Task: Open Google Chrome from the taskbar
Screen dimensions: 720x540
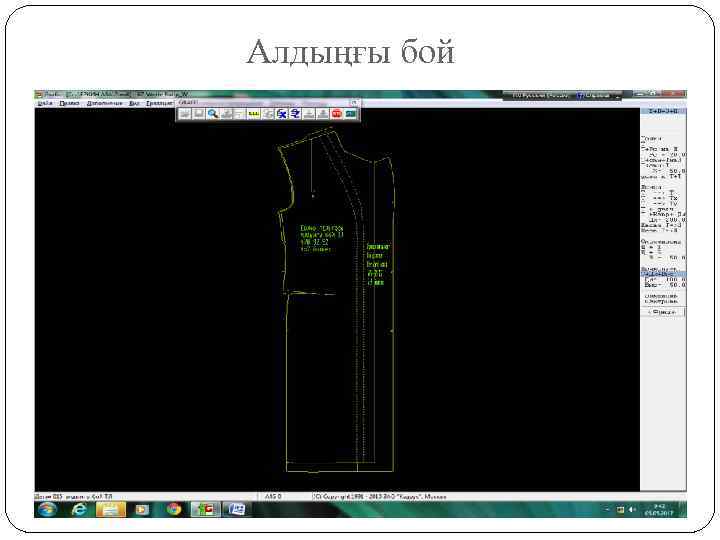Action: (x=174, y=509)
